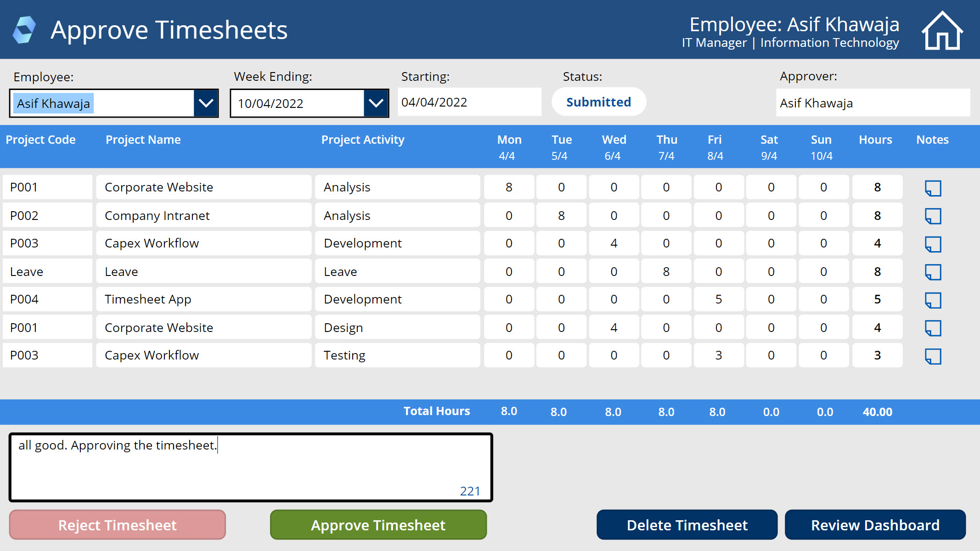Click the Approver name field

point(873,103)
